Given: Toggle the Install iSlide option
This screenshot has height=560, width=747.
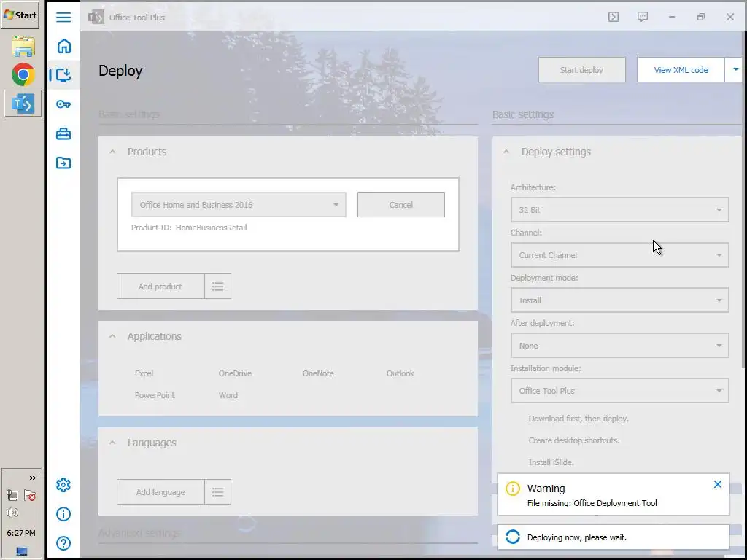Looking at the screenshot, I should (x=551, y=462).
